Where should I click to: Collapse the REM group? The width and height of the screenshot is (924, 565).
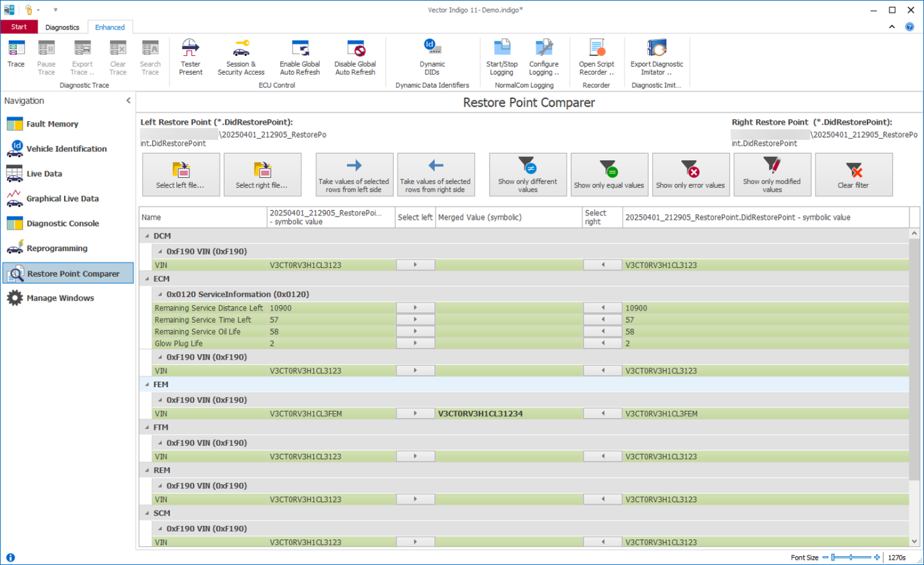click(x=147, y=470)
